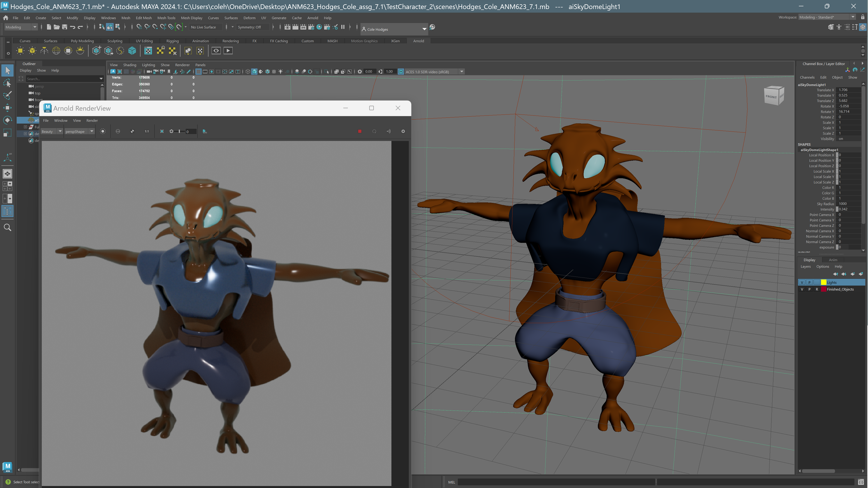Create a new empty display layer

(852, 274)
